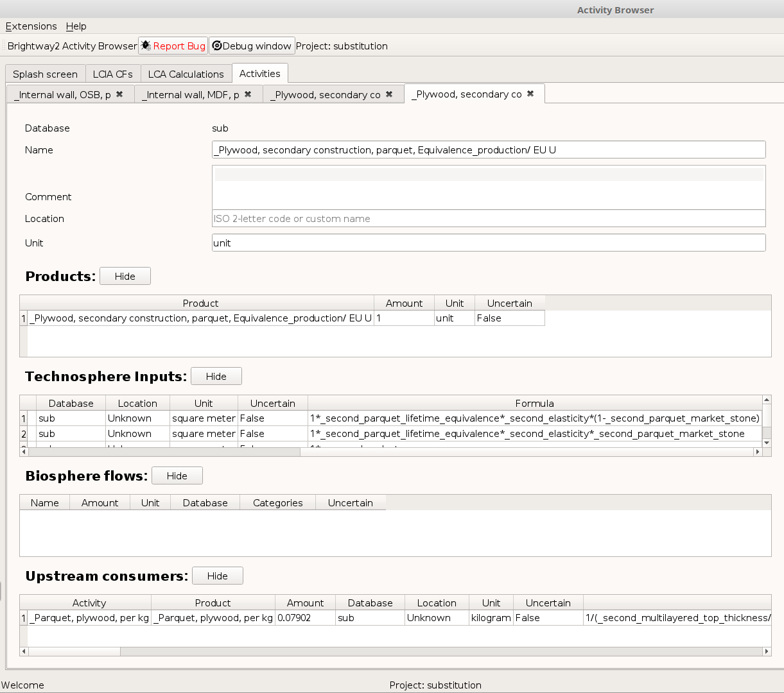Switch to the Splash screen tab
The image size is (784, 693).
45,73
